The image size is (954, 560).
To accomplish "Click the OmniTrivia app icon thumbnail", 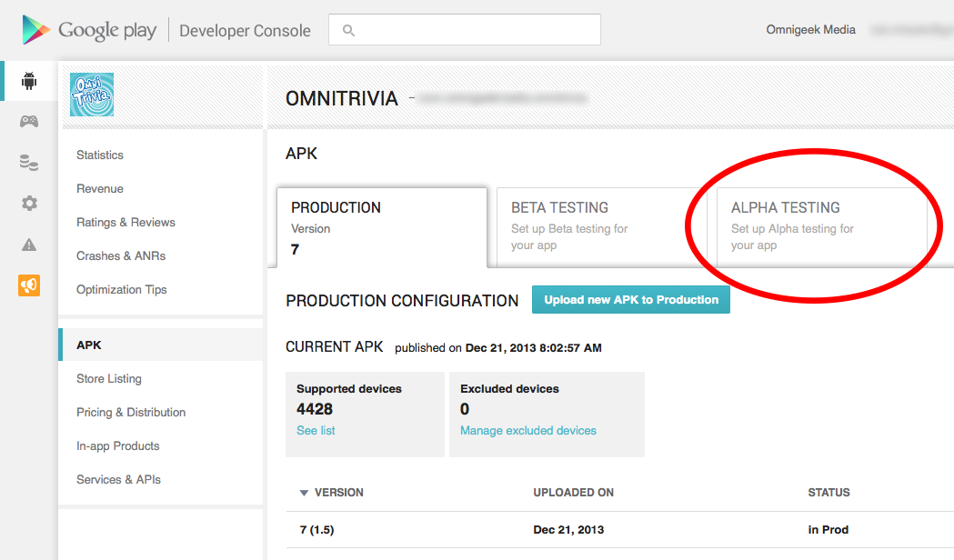I will (x=92, y=95).
